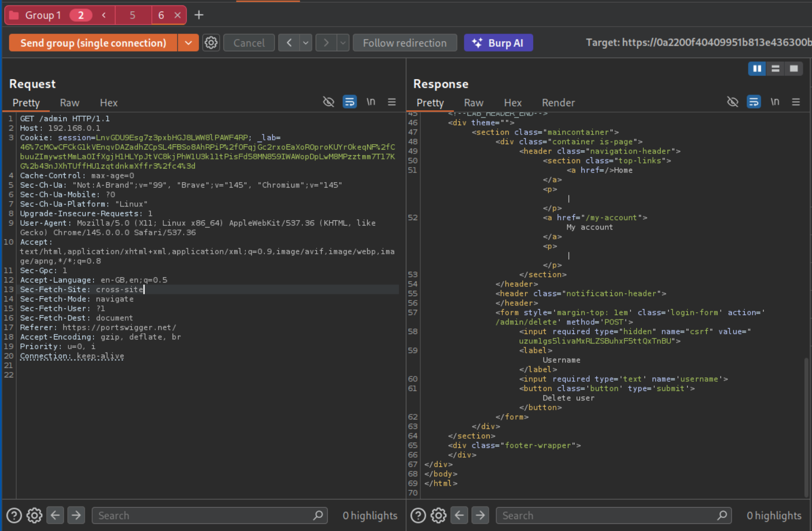This screenshot has width=812, height=531.
Task: Click in the Response search field
Action: [608, 515]
